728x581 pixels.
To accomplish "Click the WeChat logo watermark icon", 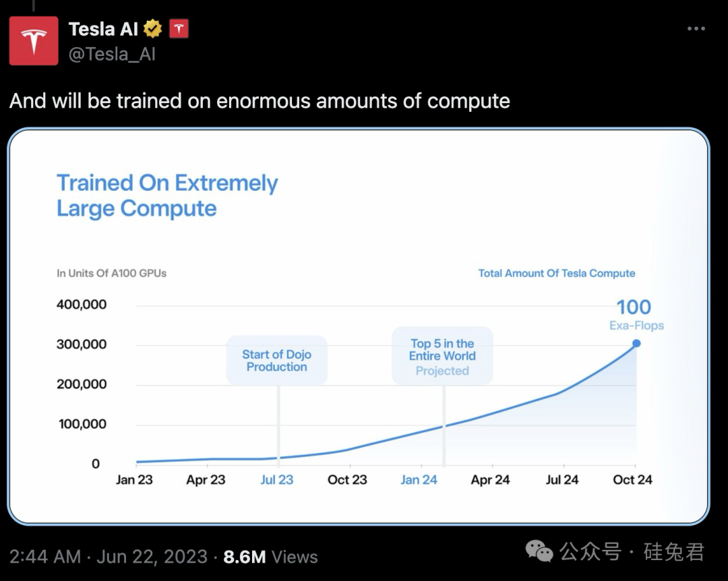I will coord(539,552).
